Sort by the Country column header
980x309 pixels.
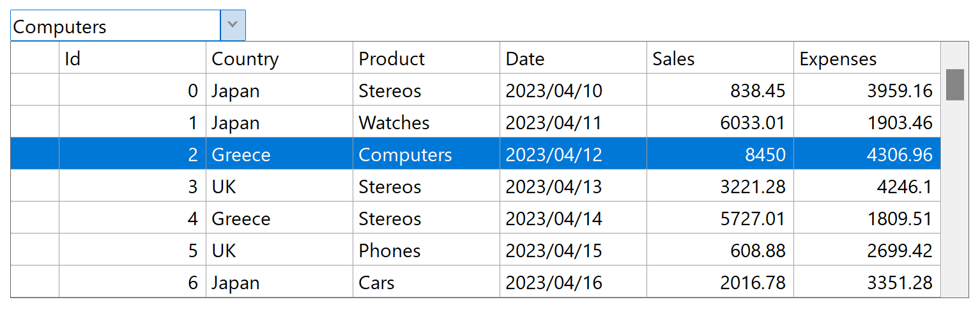pyautogui.click(x=279, y=58)
